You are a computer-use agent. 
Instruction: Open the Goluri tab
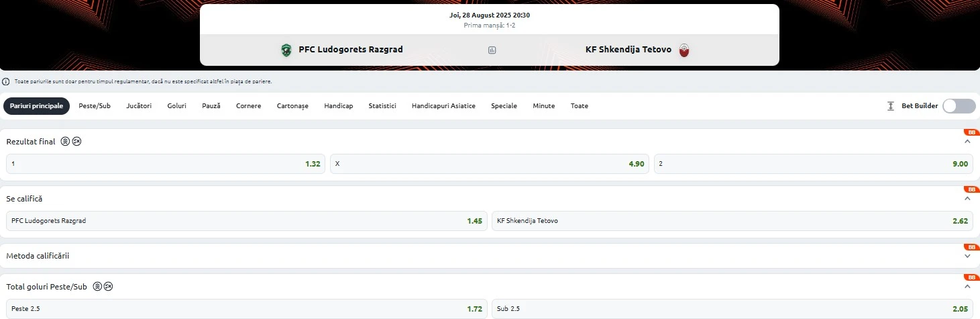[x=177, y=106]
